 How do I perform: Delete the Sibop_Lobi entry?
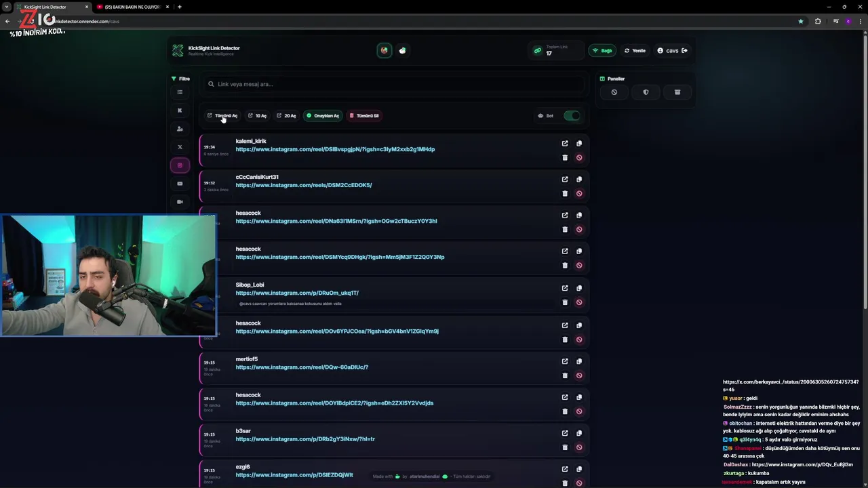(565, 302)
